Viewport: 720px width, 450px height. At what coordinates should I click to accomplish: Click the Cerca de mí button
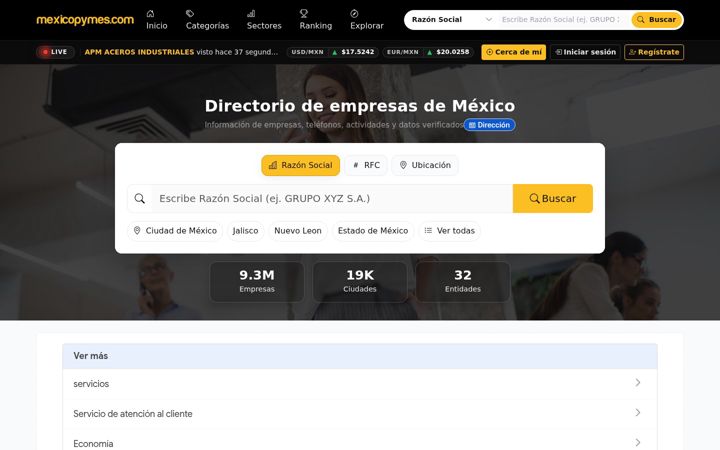[513, 52]
